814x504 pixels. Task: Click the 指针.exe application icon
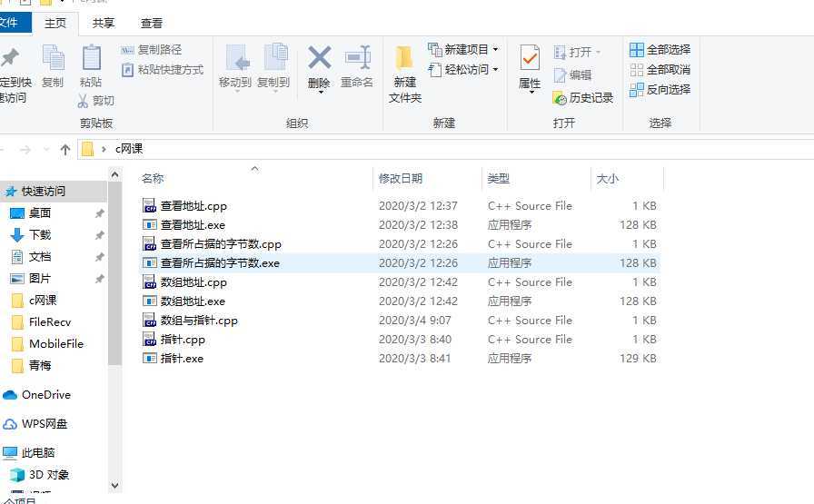pos(150,358)
